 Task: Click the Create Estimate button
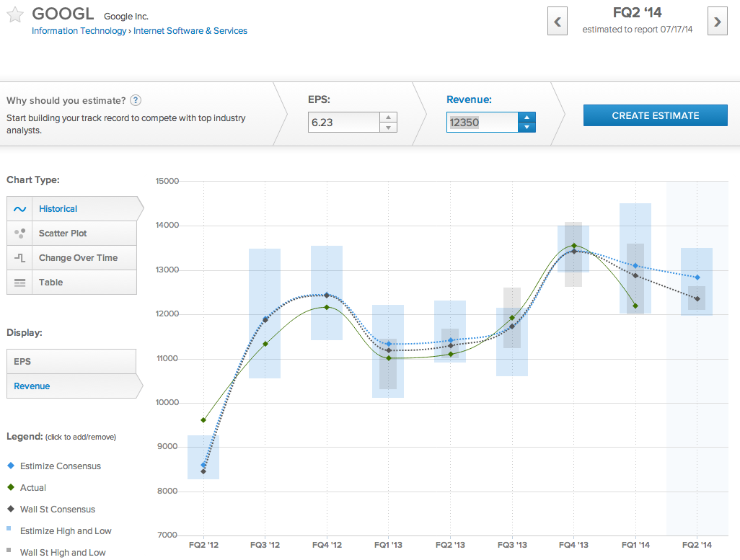click(x=656, y=115)
